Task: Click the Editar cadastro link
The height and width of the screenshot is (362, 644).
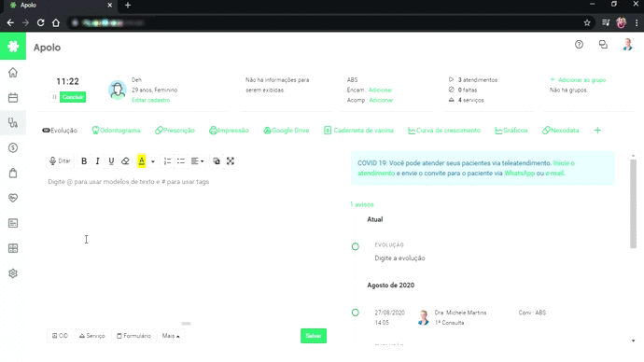Action: [x=150, y=100]
